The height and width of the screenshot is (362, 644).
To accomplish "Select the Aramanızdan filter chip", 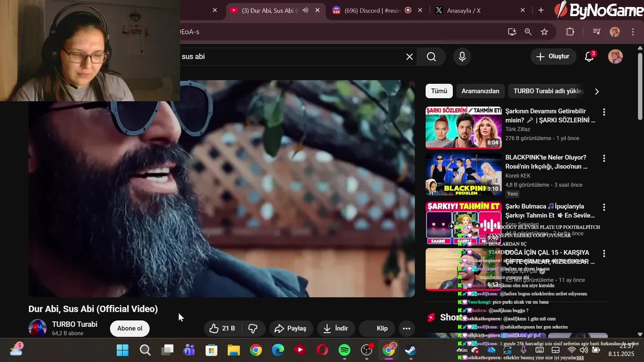I will [x=480, y=91].
